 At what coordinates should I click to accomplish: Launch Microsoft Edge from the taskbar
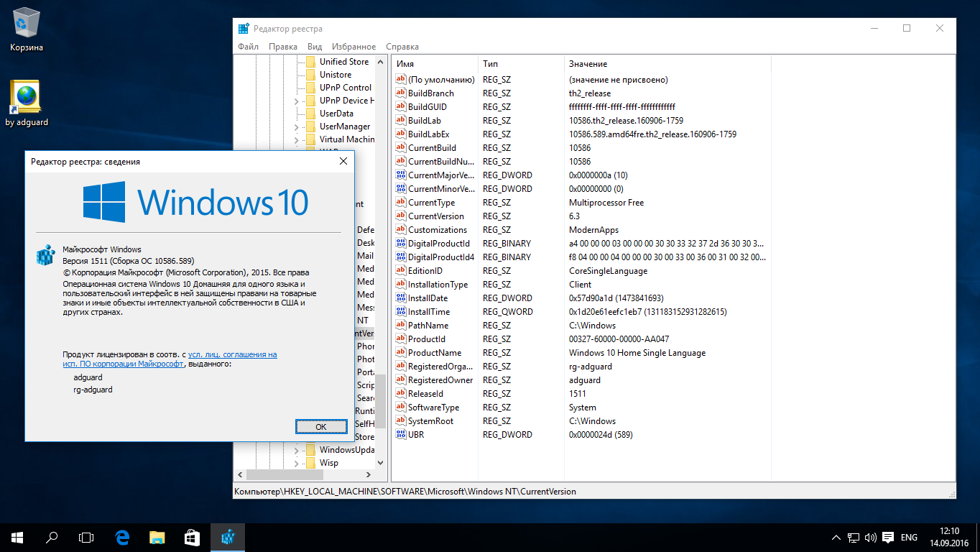pyautogui.click(x=122, y=537)
